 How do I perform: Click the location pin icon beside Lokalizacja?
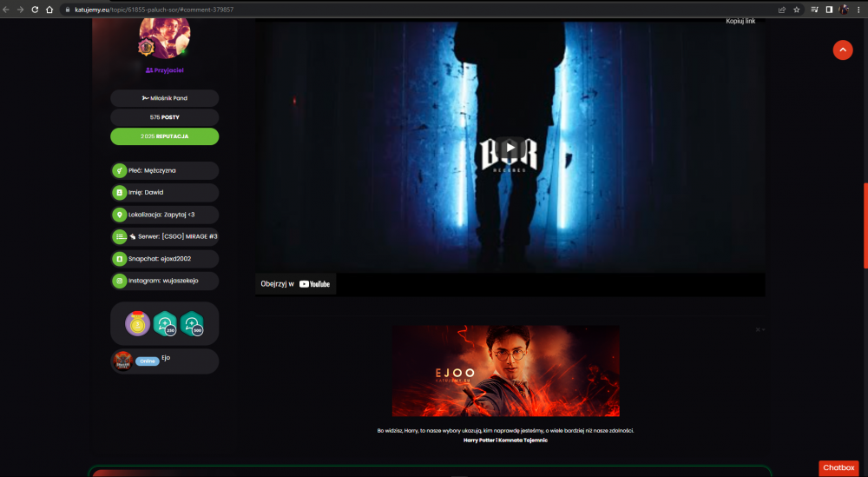[119, 215]
